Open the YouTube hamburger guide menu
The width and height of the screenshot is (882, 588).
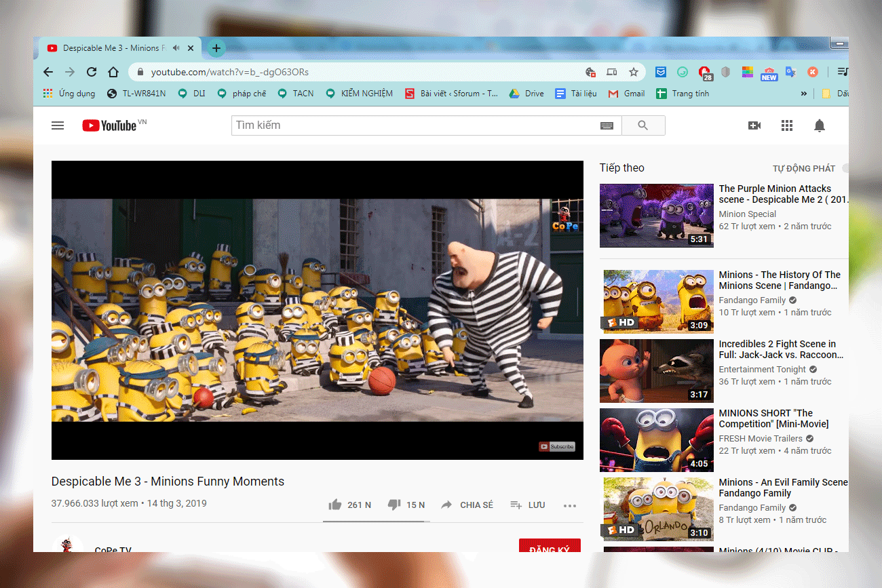[x=58, y=125]
